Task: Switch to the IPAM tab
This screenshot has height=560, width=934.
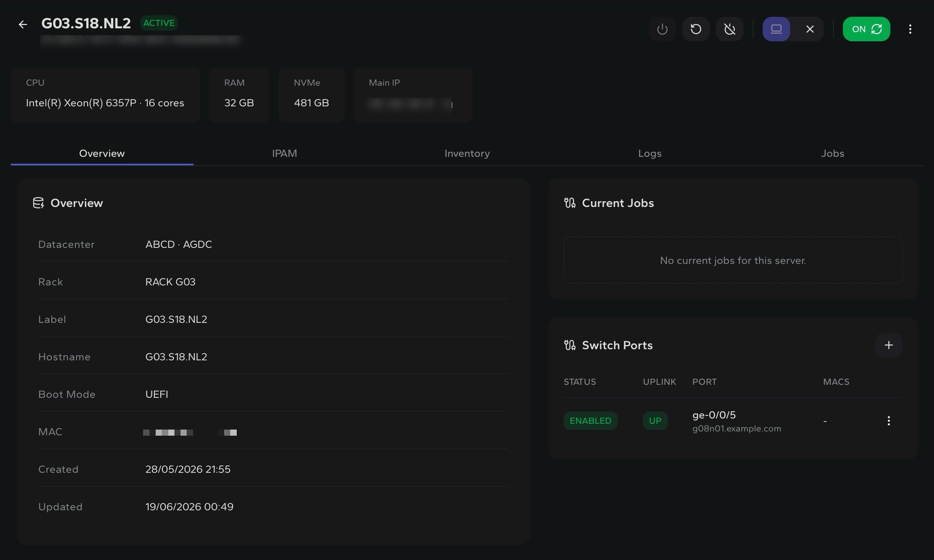Action: (284, 153)
